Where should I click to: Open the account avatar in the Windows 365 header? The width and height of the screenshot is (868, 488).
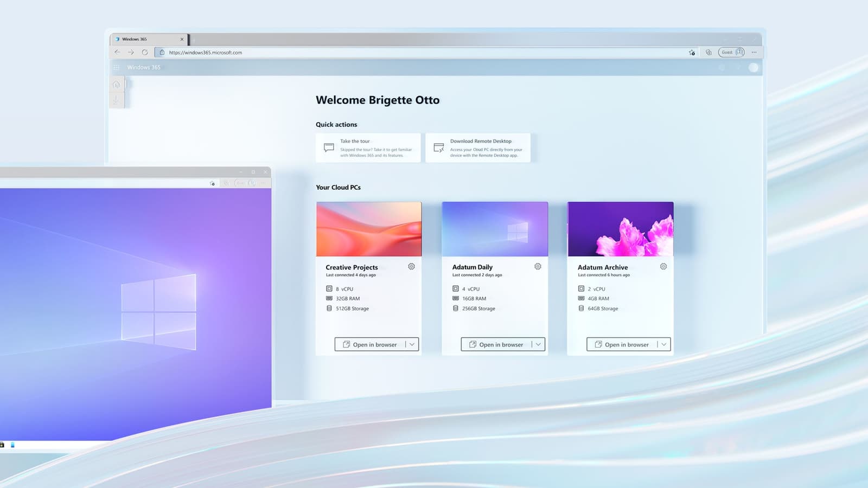point(754,67)
